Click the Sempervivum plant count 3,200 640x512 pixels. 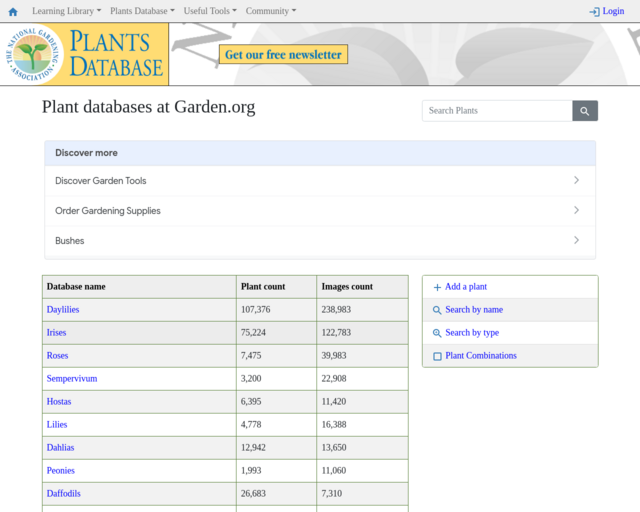pyautogui.click(x=251, y=378)
